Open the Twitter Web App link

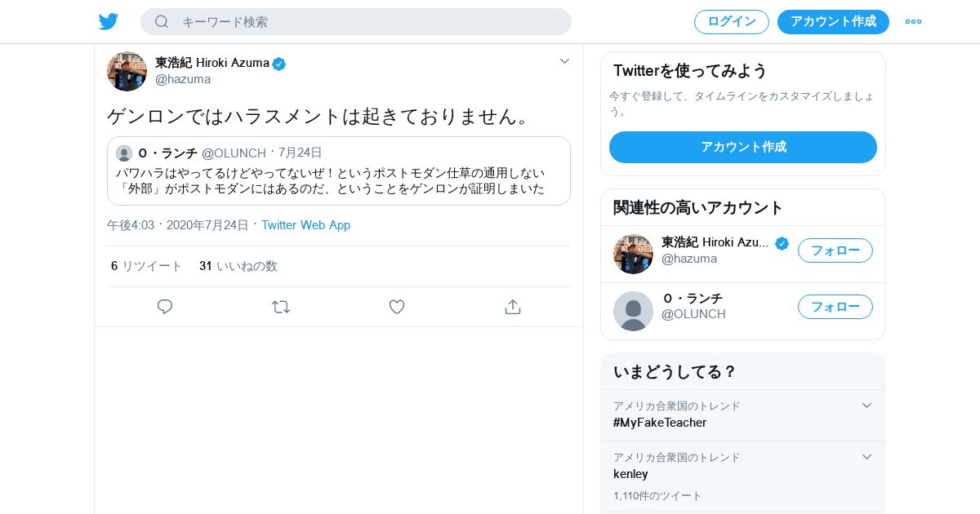point(305,225)
